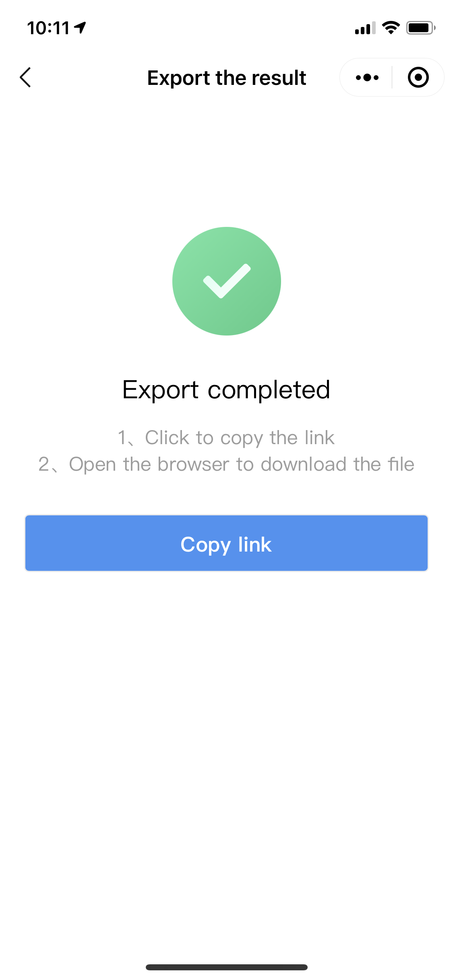This screenshot has width=453, height=980.
Task: Close the mini program via the circle-dot icon
Action: [x=418, y=77]
